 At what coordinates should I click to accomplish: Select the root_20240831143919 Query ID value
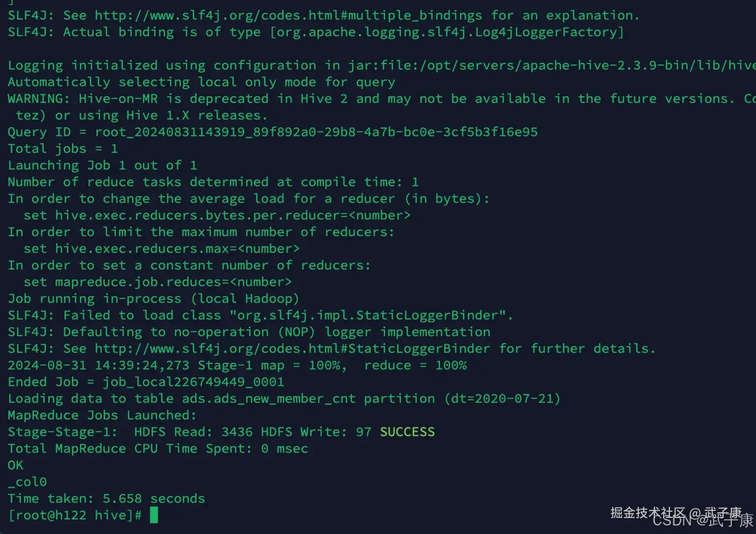pyautogui.click(x=316, y=132)
